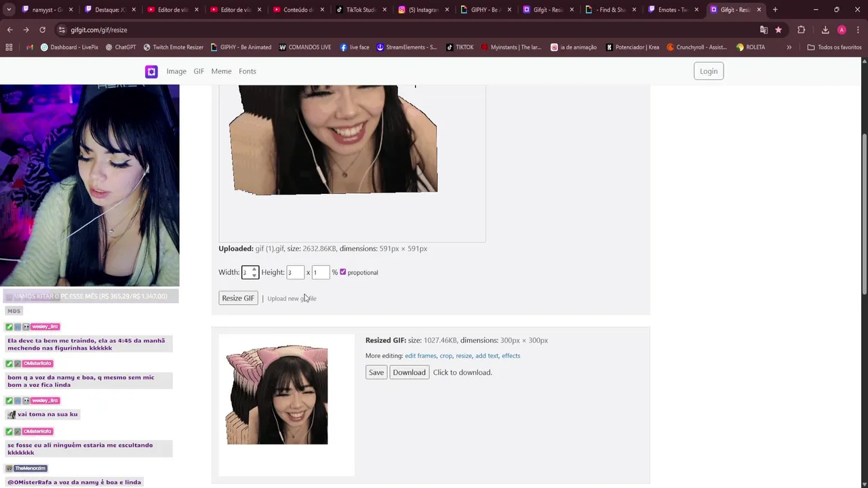Open the resize link
The height and width of the screenshot is (488, 868).
tap(464, 356)
